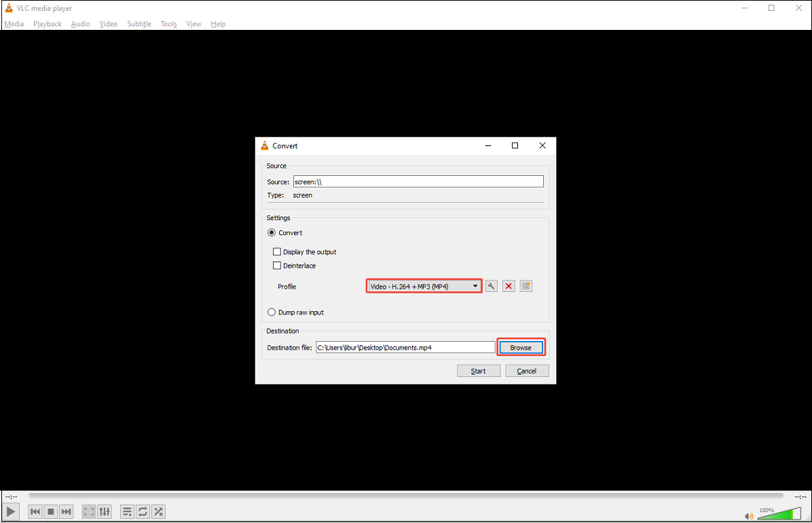Click the destination file path field
Viewport: 812px width, 523px height.
[405, 347]
